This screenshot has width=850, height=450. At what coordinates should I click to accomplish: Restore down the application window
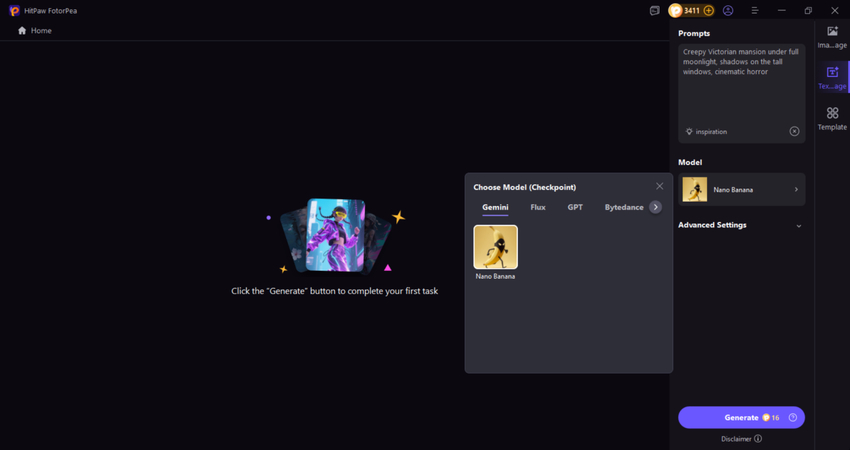[808, 10]
